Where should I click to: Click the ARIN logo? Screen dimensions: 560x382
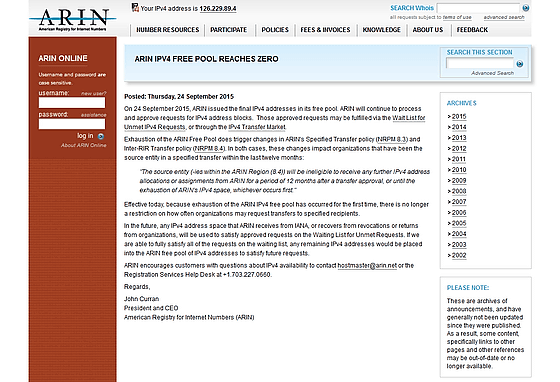coord(72,19)
